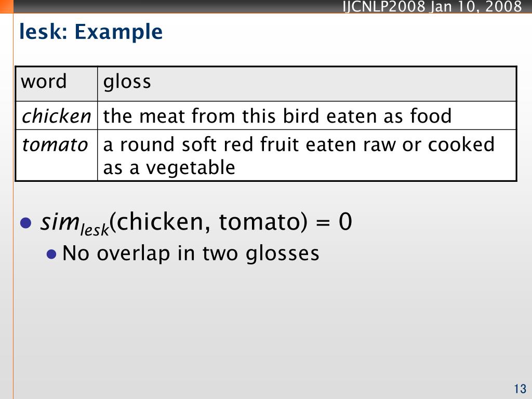Viewport: 532px width, 399px height.
Task: Click 'No overlap in two glosses' text
Action: (191, 254)
